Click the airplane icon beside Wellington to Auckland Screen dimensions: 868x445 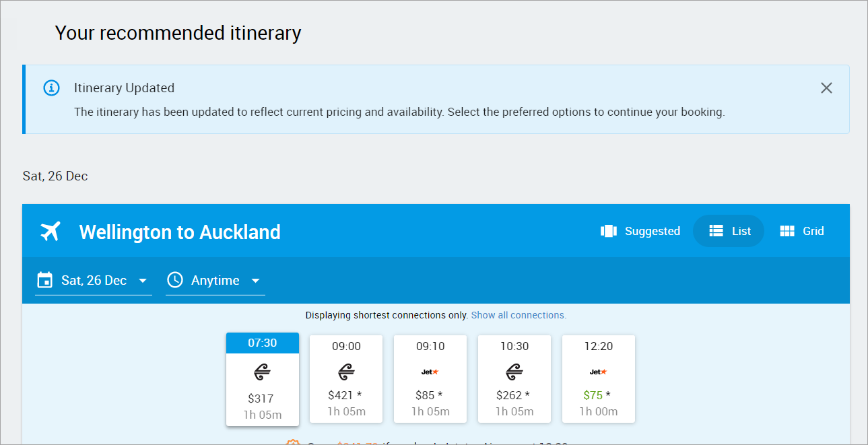(x=50, y=231)
